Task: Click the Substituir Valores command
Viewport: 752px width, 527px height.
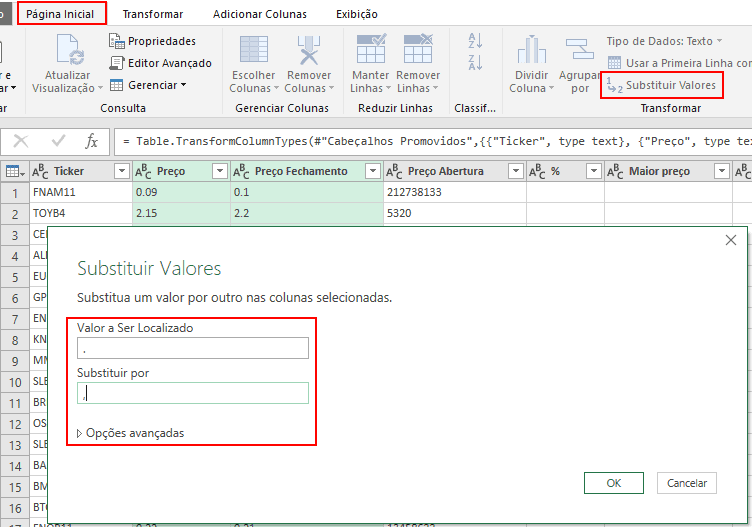Action: tap(661, 85)
